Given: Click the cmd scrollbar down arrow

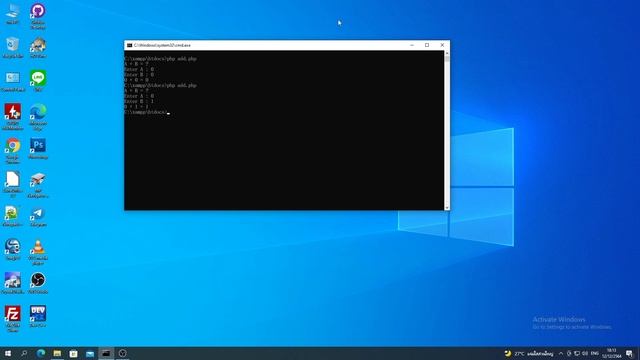Looking at the screenshot, I should 447,208.
